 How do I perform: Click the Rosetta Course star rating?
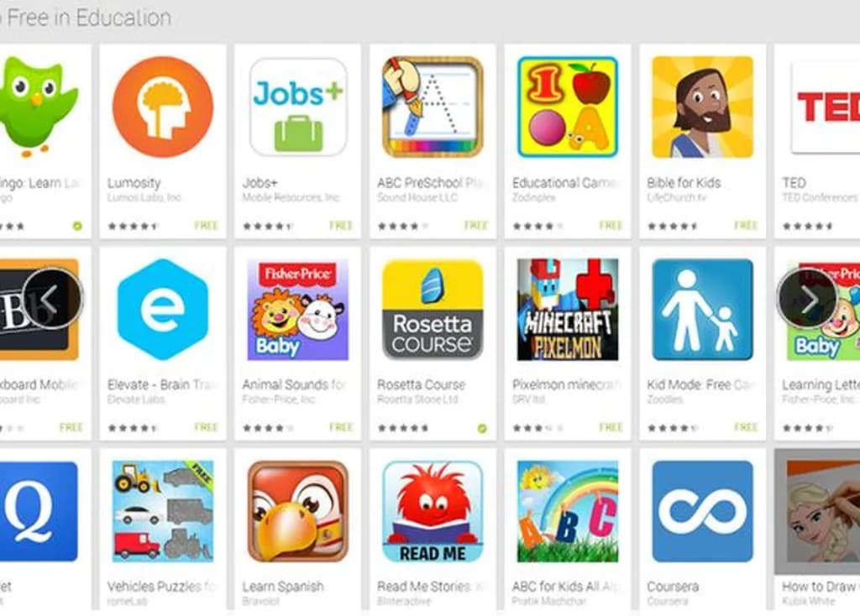pyautogui.click(x=402, y=428)
